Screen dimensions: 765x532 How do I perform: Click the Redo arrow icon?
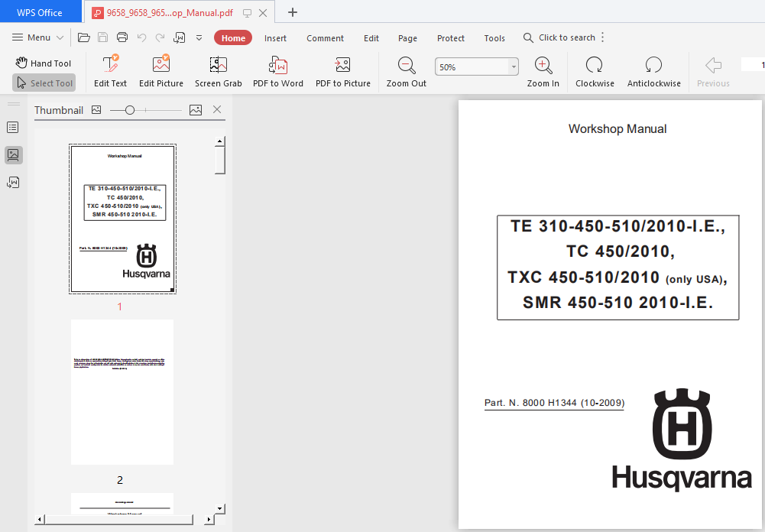click(x=160, y=37)
